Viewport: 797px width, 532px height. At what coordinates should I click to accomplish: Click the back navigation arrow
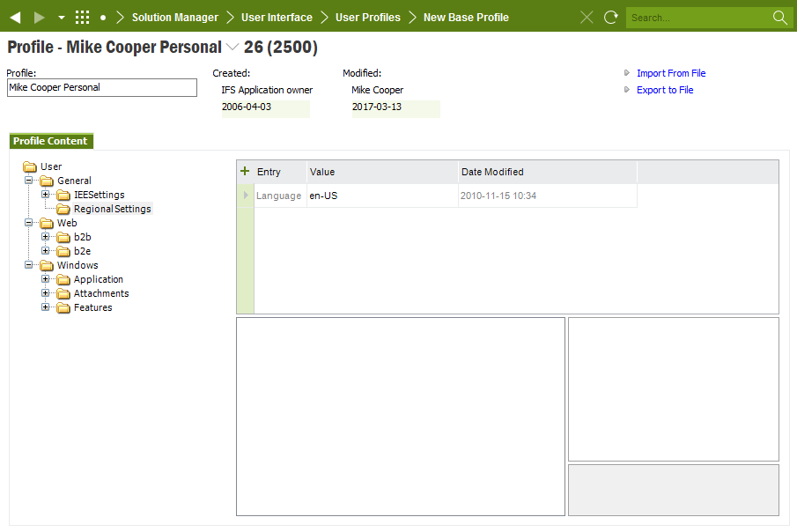(15, 18)
